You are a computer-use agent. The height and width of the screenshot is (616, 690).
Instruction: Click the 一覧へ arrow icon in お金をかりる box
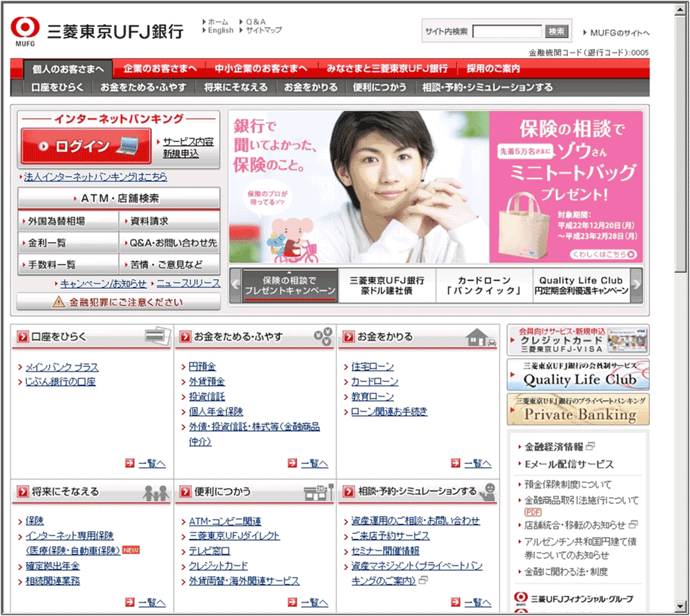point(455,463)
